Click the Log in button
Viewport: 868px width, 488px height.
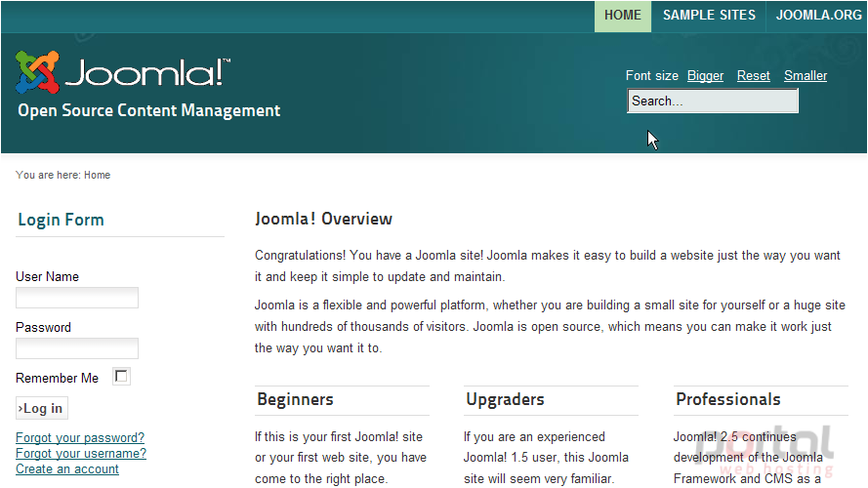[42, 408]
